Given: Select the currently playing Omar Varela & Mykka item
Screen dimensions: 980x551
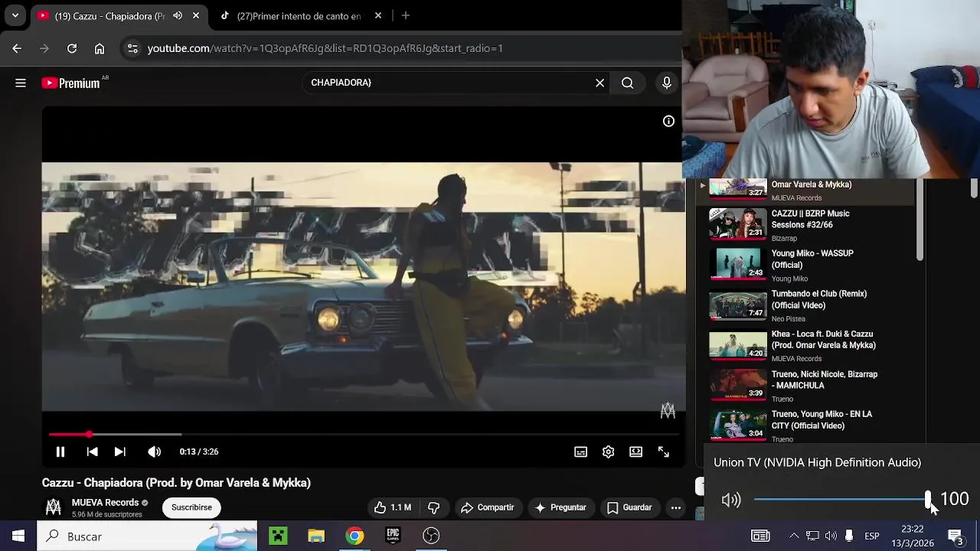Looking at the screenshot, I should (x=805, y=190).
